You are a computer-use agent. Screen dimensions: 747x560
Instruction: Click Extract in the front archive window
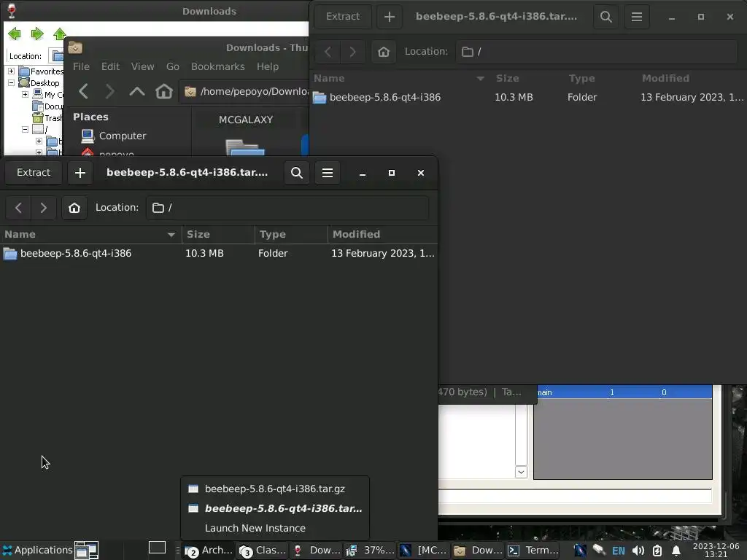coord(34,172)
